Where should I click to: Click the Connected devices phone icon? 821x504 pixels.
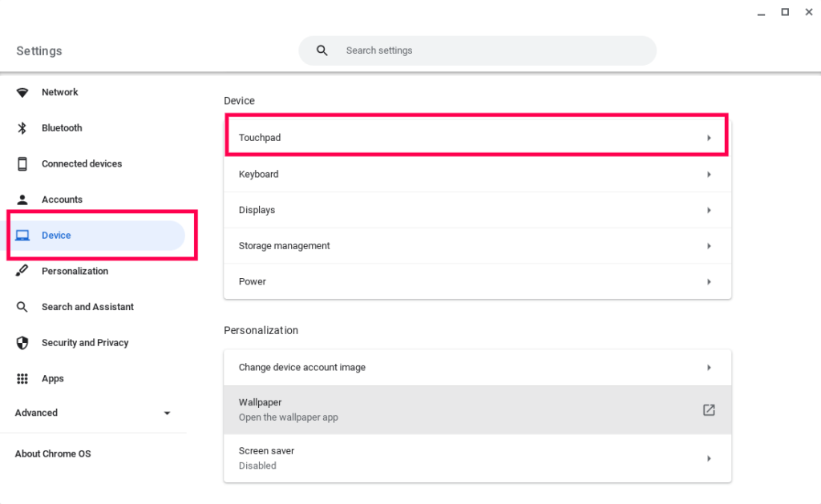22,163
